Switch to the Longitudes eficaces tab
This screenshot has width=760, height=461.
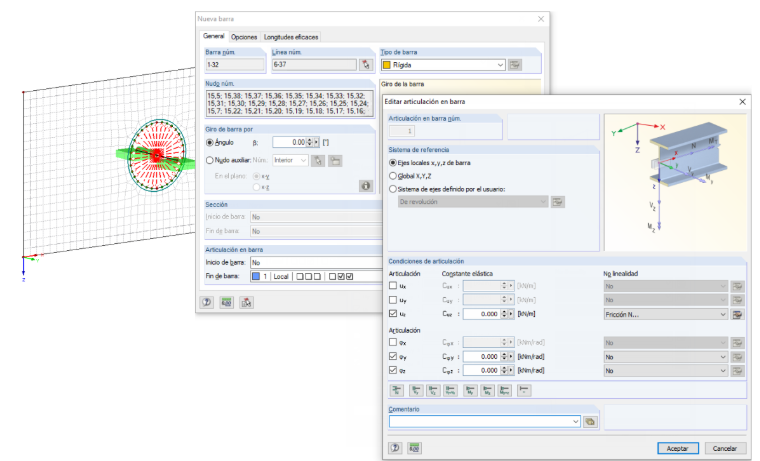[291, 37]
